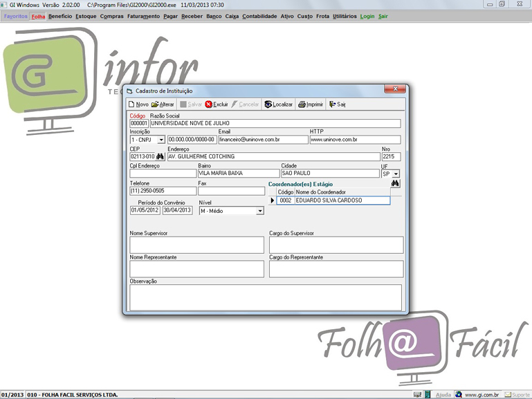Open the Faturamento menu

(x=143, y=17)
